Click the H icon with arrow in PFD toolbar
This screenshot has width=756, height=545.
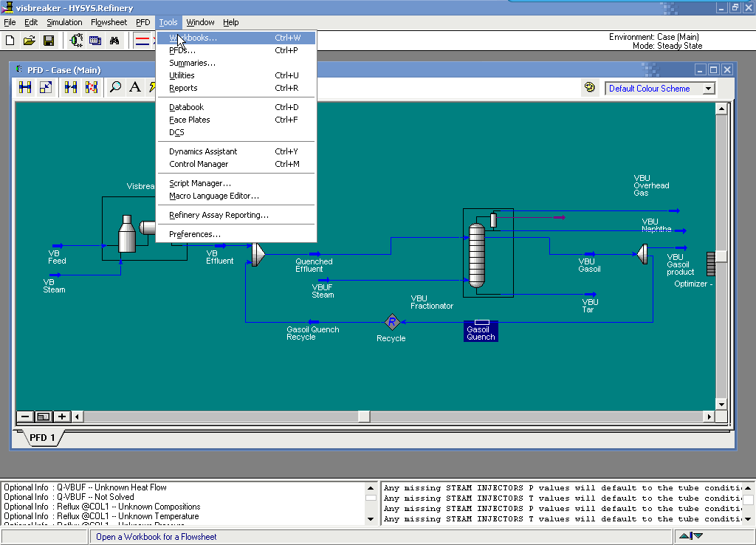click(71, 87)
